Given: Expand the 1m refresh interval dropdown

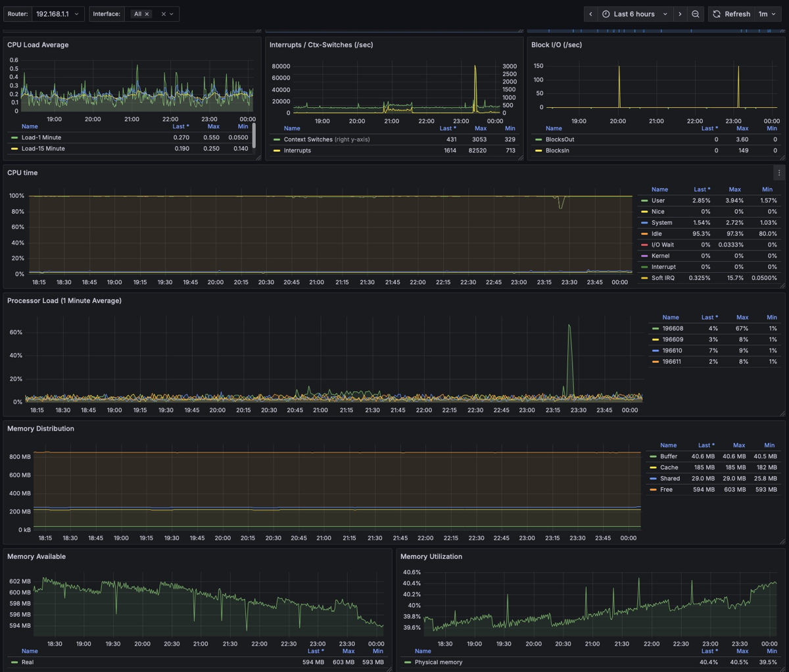Looking at the screenshot, I should tap(767, 14).
